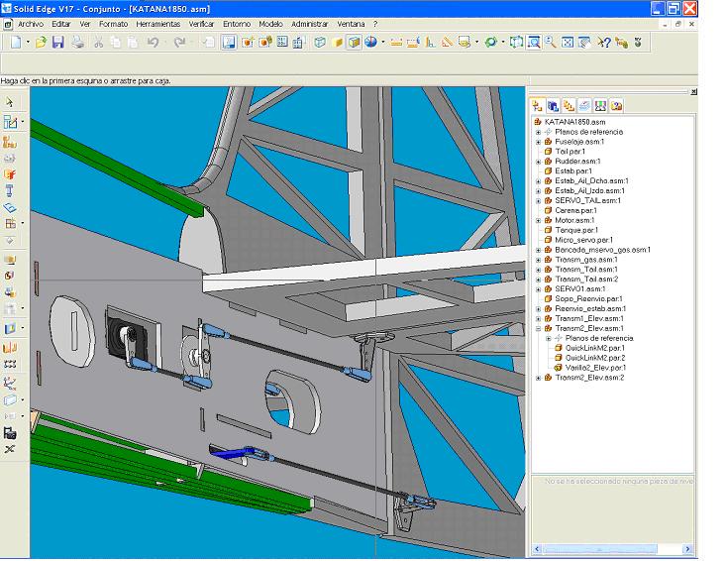The width and height of the screenshot is (728, 561).
Task: Collapse the Transm2_Elev.asm:1 node
Action: [538, 328]
